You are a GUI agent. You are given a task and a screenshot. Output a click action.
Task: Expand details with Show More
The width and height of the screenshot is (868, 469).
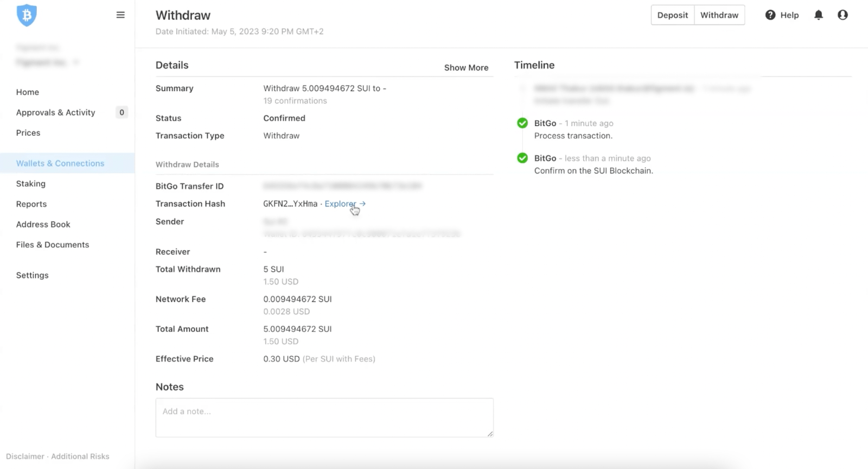pyautogui.click(x=466, y=67)
